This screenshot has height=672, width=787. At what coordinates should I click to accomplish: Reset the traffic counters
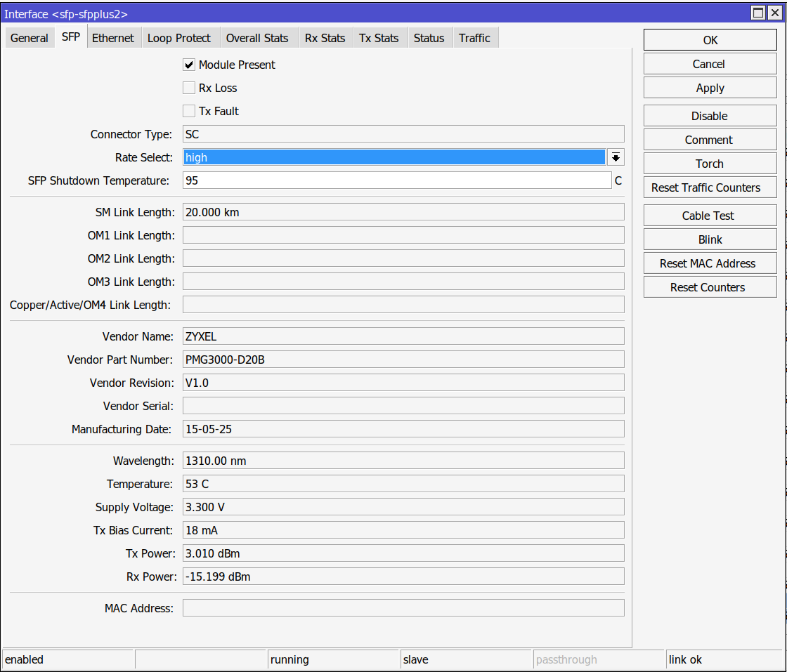point(710,187)
